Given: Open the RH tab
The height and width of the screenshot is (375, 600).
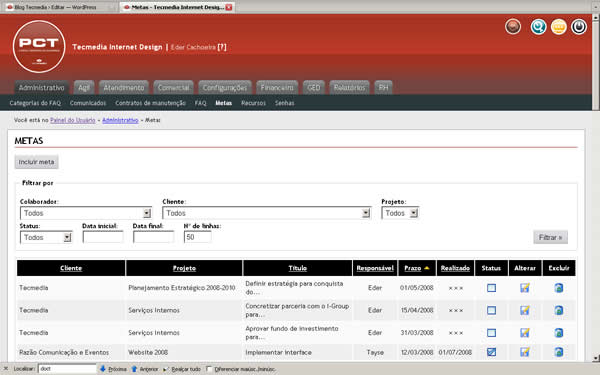Looking at the screenshot, I should pyautogui.click(x=383, y=88).
